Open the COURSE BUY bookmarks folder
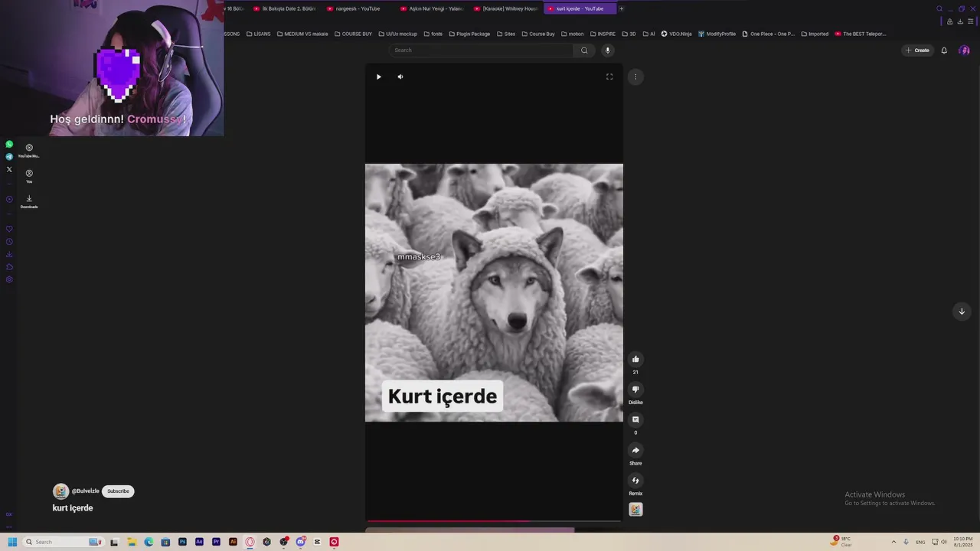 click(353, 34)
